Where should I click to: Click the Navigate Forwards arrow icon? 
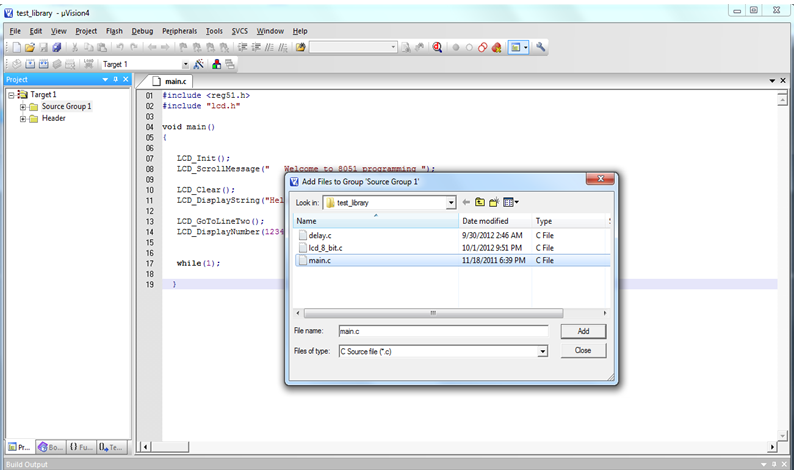pyautogui.click(x=165, y=48)
